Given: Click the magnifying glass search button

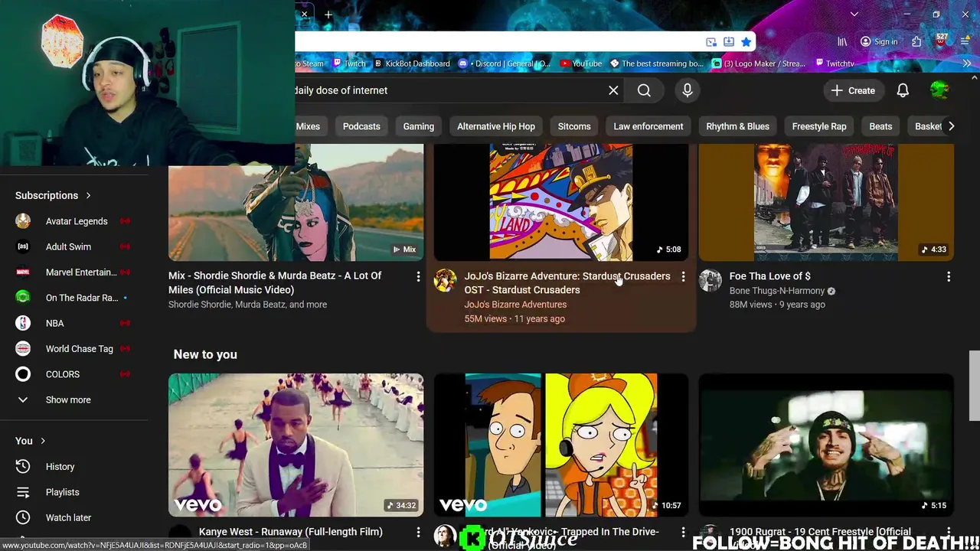Looking at the screenshot, I should (644, 90).
